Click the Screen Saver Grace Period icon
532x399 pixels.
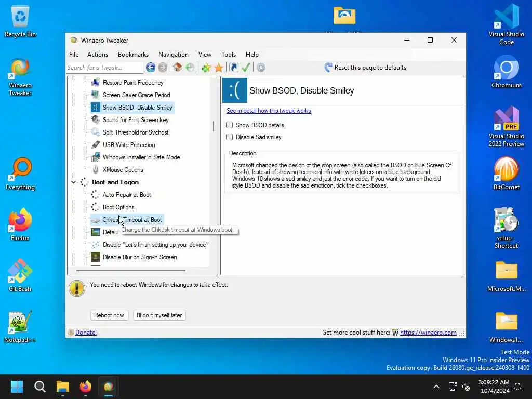pos(96,95)
